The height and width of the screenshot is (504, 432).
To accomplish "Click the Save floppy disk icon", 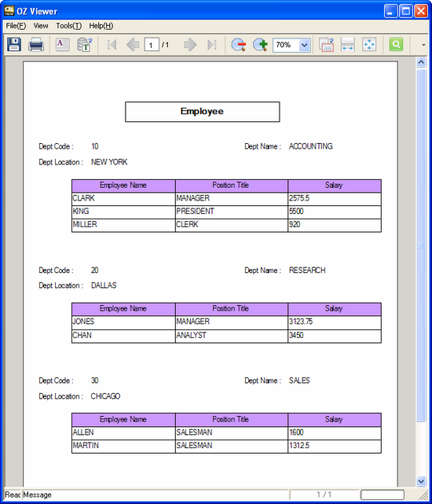I will click(x=14, y=44).
